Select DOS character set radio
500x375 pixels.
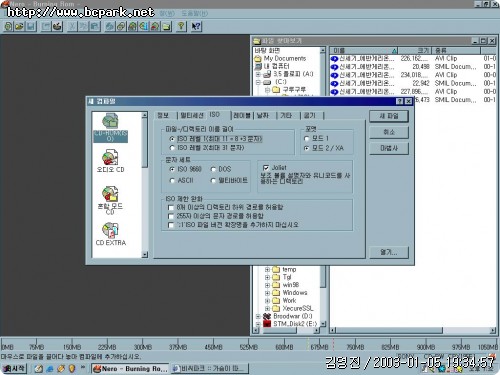pos(213,169)
